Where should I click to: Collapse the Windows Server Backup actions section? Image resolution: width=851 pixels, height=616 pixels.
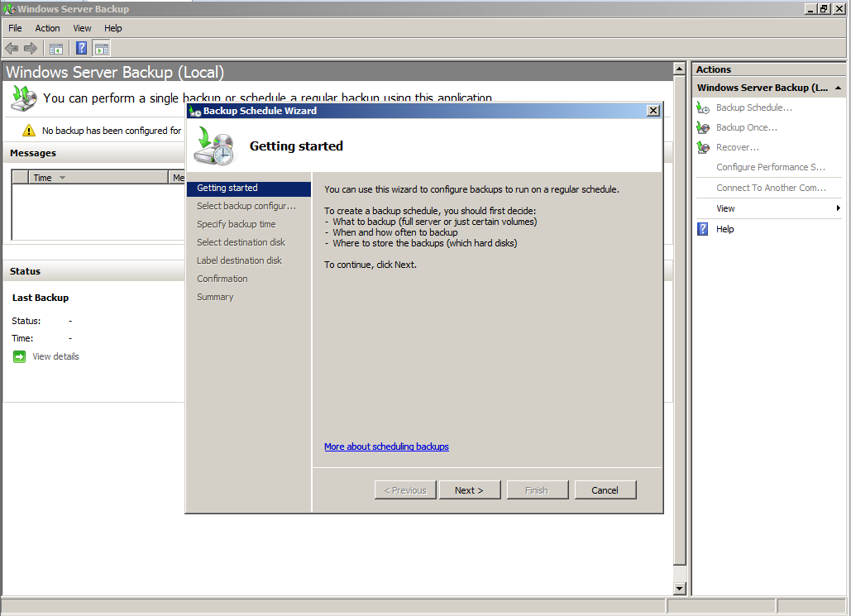(838, 88)
